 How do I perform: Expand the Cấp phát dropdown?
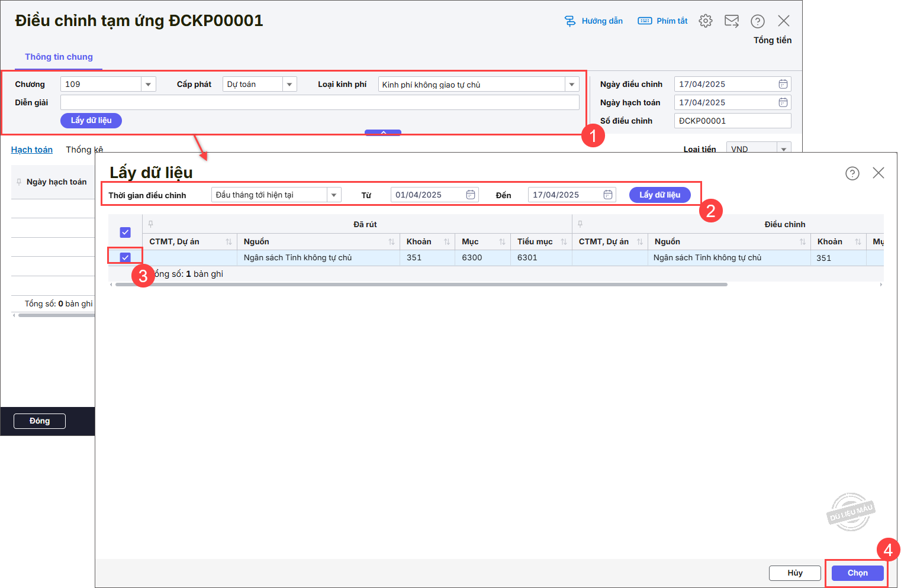(289, 85)
